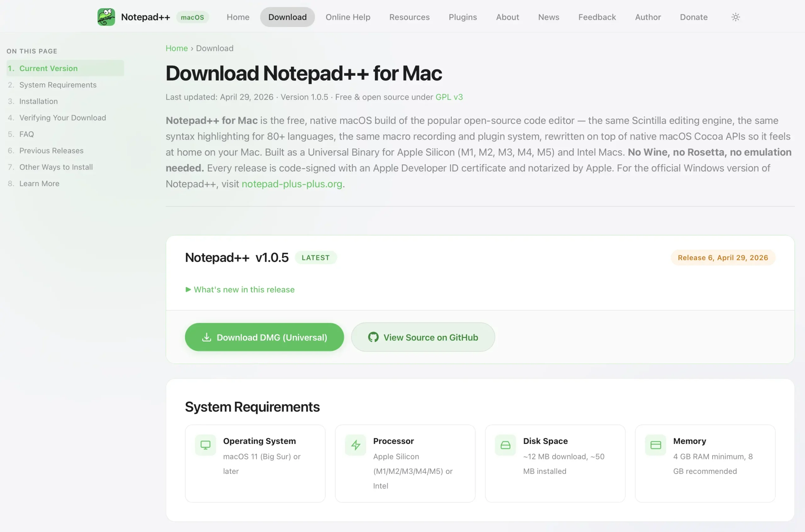
Task: Open the Donate nav item
Action: [x=693, y=17]
